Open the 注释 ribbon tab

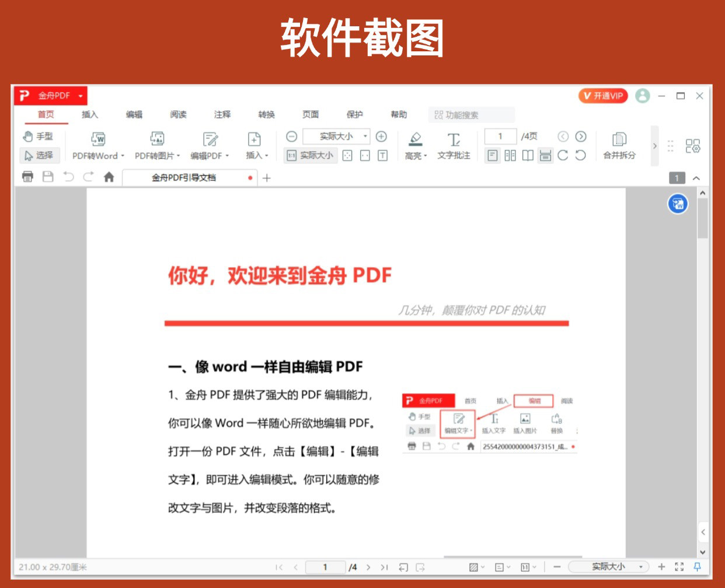click(222, 114)
